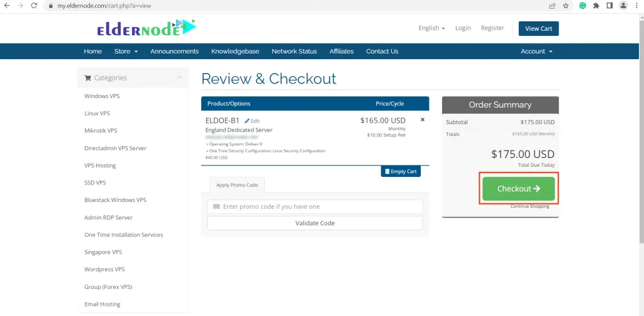Image resolution: width=644 pixels, height=316 pixels.
Task: Open the Chrome three-dot menu
Action: pyautogui.click(x=636, y=6)
